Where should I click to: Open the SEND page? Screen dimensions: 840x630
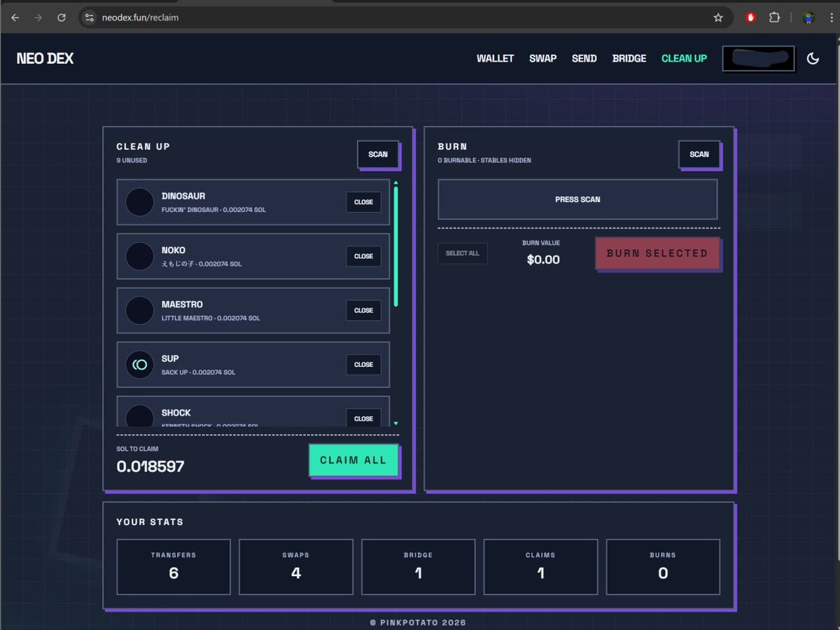(584, 59)
